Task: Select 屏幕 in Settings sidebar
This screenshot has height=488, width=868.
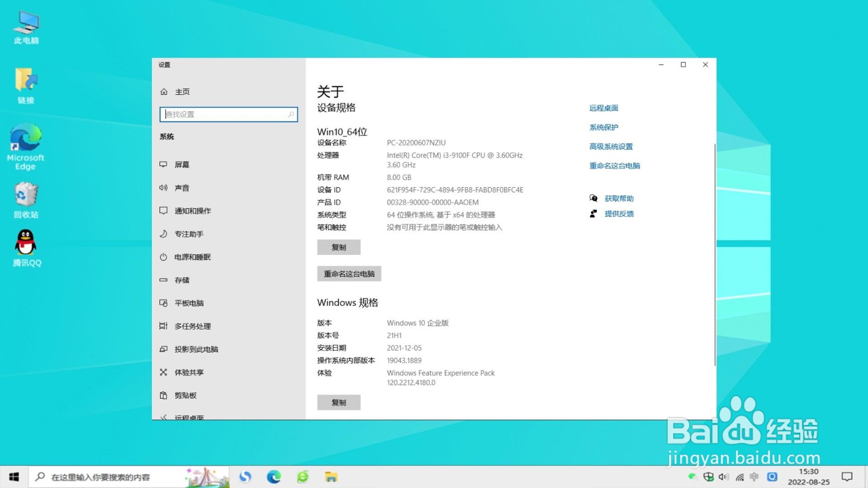Action: 228,164
